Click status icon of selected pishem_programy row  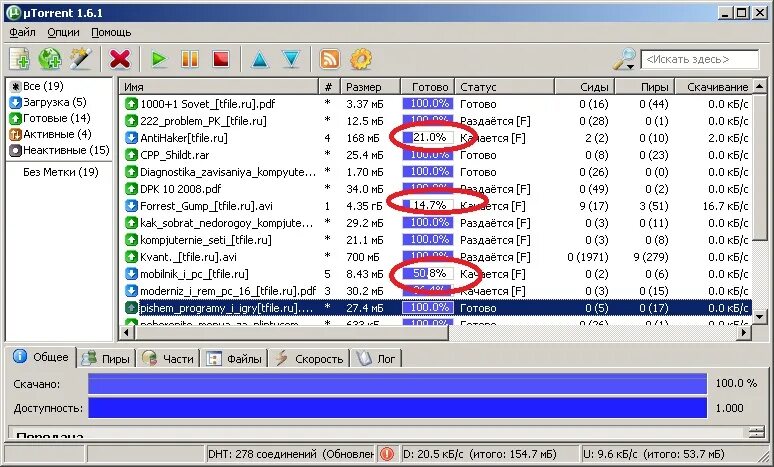coord(131,308)
